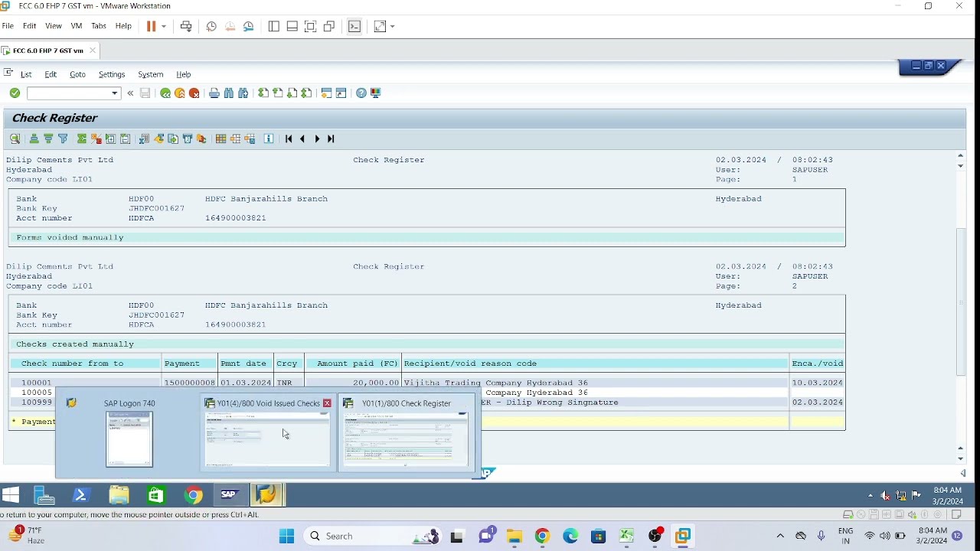Click the yellow Exit icon
The height and width of the screenshot is (551, 980).
click(x=180, y=93)
